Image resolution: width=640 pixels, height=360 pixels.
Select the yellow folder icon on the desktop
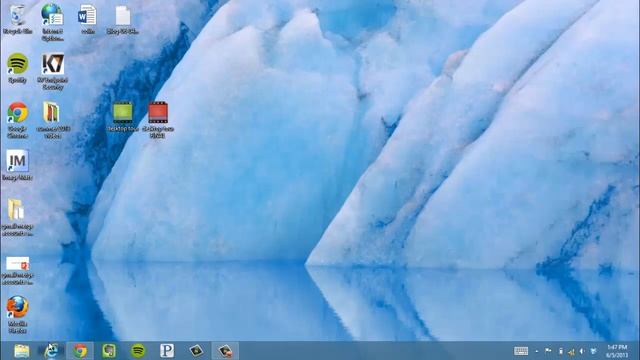pyautogui.click(x=17, y=217)
